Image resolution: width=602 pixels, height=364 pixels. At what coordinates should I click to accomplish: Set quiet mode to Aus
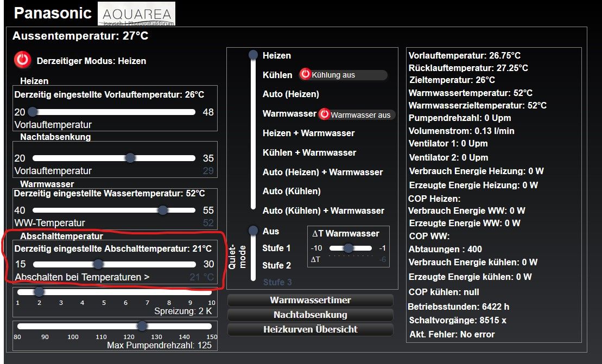271,231
